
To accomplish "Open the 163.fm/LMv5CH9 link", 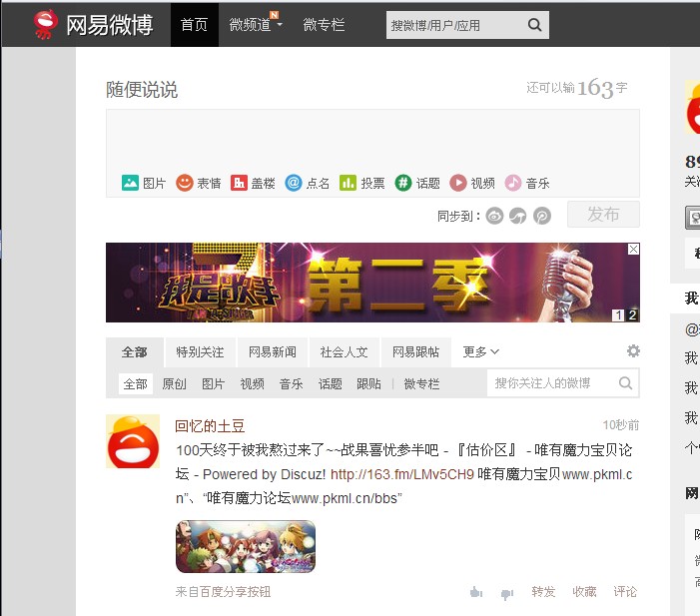I will [402, 474].
